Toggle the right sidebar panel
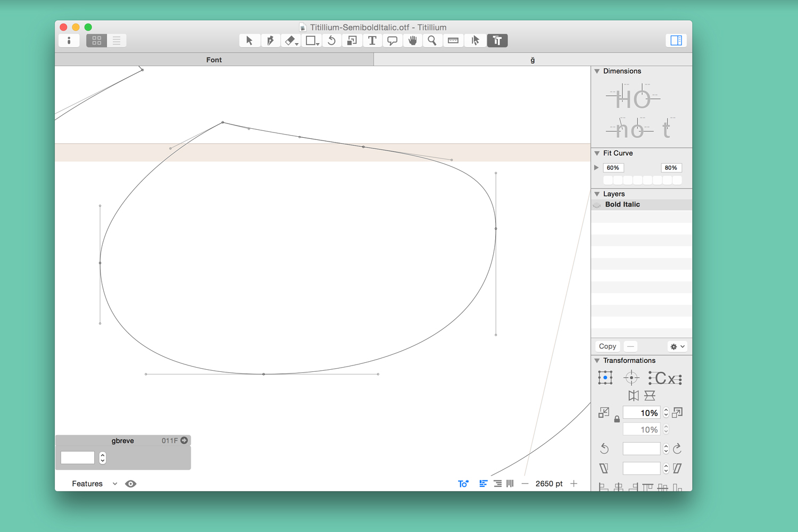The height and width of the screenshot is (532, 798). (x=676, y=40)
